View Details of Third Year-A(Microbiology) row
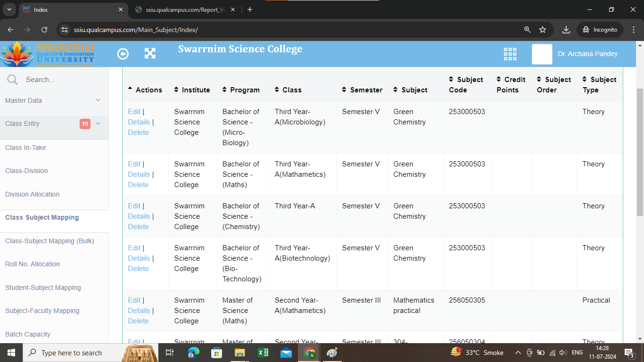Image resolution: width=644 pixels, height=362 pixels. (139, 122)
